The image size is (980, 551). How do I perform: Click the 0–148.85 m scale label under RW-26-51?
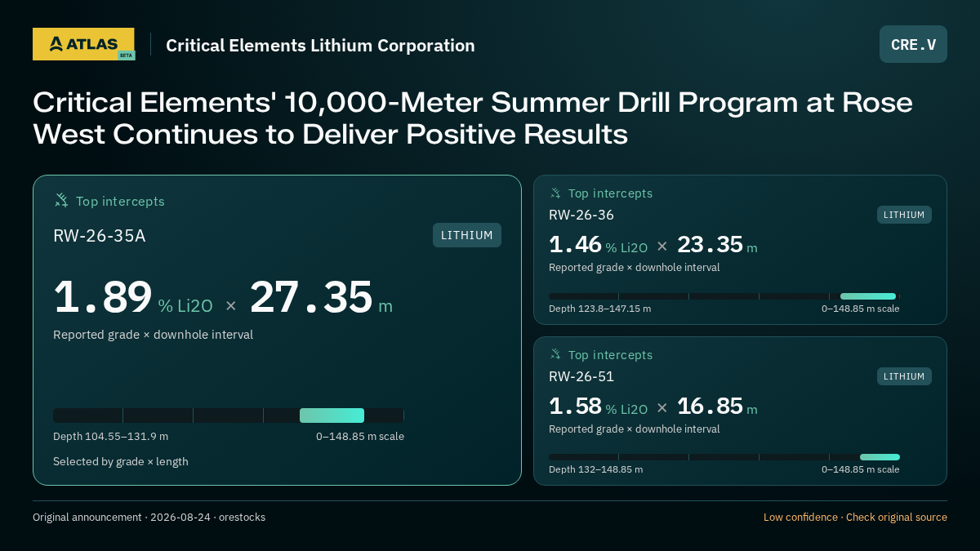point(860,469)
